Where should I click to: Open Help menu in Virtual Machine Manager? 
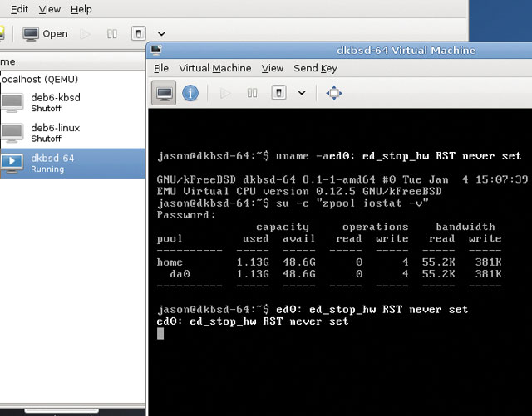(x=81, y=9)
